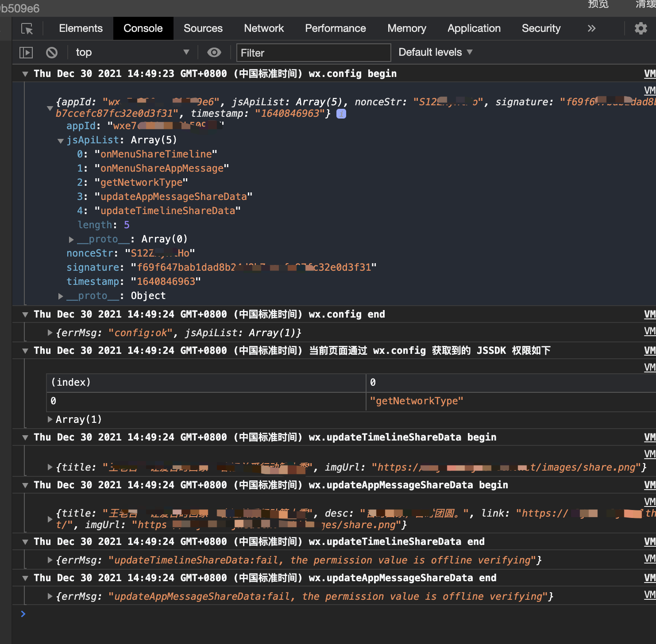Activate the inspect element picker icon
The width and height of the screenshot is (656, 644).
pyautogui.click(x=27, y=29)
